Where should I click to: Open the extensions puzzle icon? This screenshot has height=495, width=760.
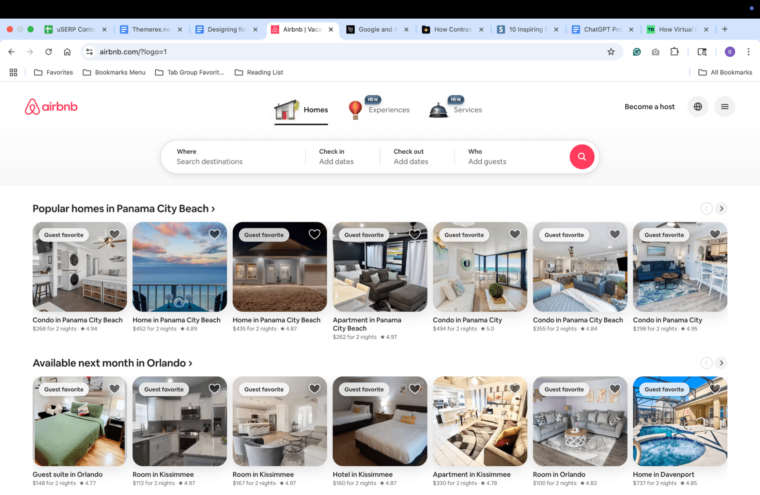tap(674, 51)
